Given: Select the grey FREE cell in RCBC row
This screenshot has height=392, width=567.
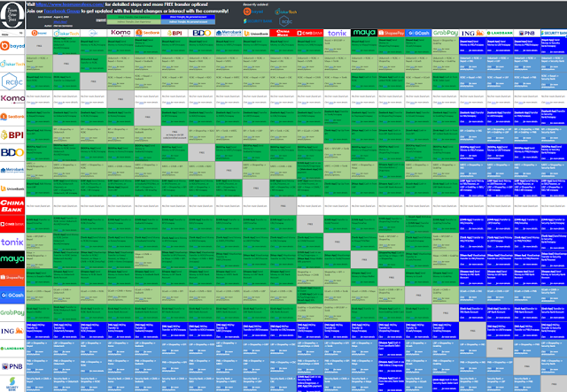Looking at the screenshot, I should (x=93, y=81).
